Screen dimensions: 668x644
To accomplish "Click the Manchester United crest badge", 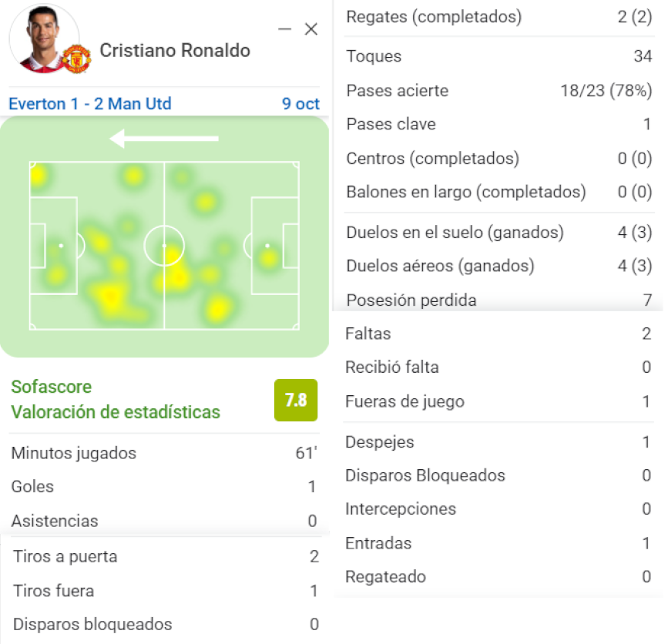I will click(x=77, y=59).
